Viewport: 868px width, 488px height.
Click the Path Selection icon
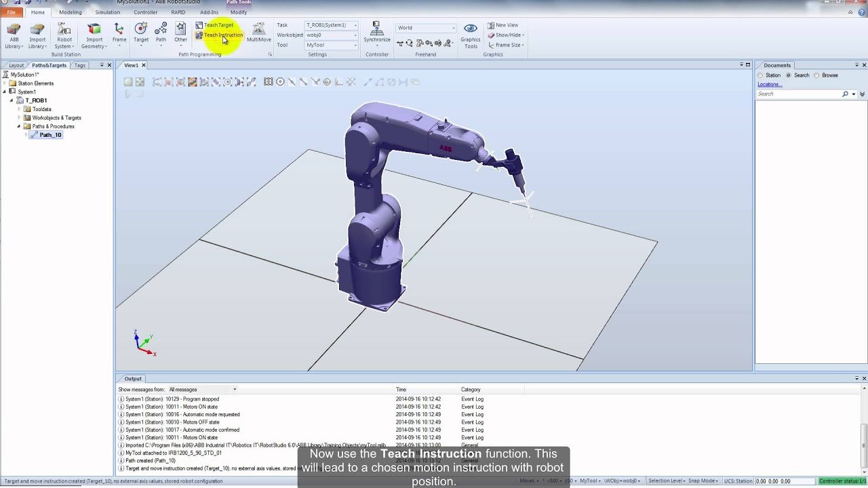click(x=251, y=82)
